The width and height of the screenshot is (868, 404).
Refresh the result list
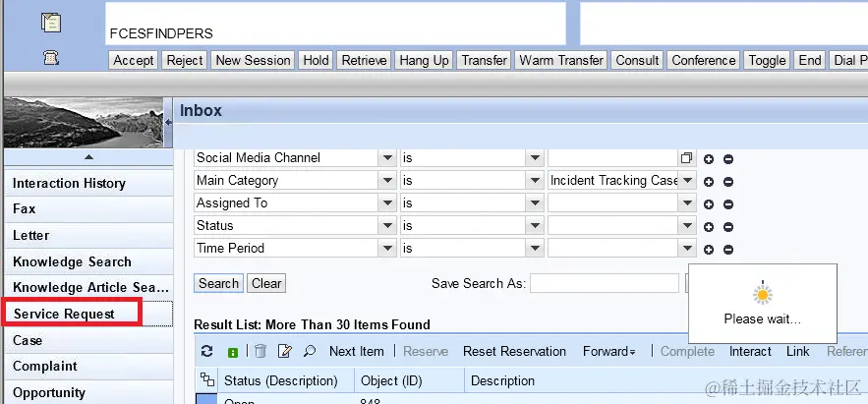207,352
